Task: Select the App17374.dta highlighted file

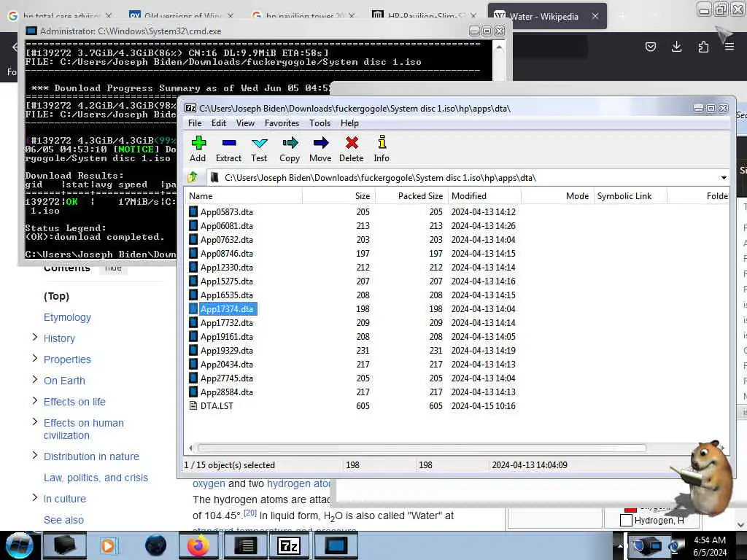Action: point(226,309)
